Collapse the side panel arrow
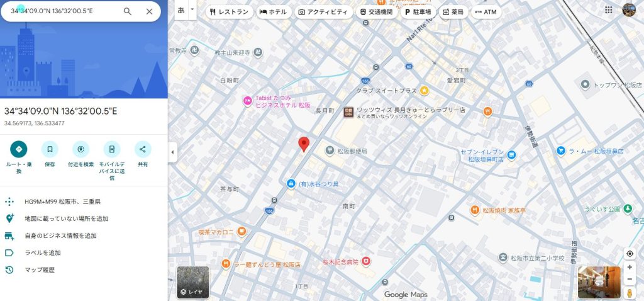The image size is (644, 301). 173,152
